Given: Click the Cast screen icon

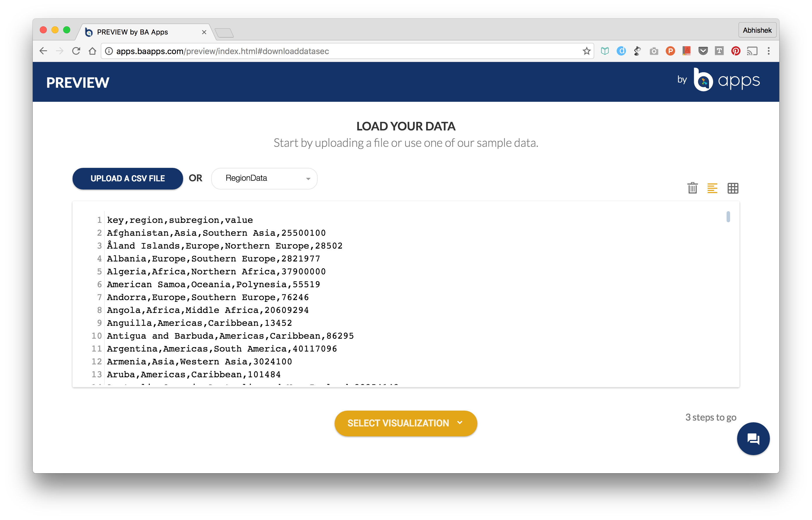Looking at the screenshot, I should pos(752,51).
